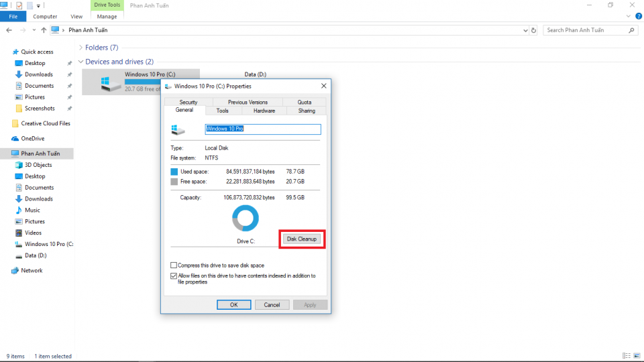The width and height of the screenshot is (644, 362).
Task: Click Properties checkmark icon in quick toolbar
Action: 19,6
